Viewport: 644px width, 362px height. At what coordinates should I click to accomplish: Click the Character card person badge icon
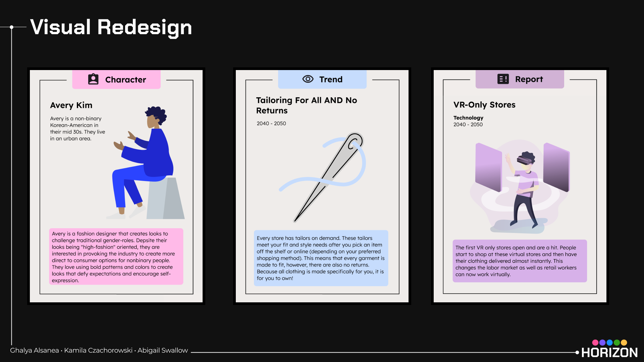click(x=93, y=79)
